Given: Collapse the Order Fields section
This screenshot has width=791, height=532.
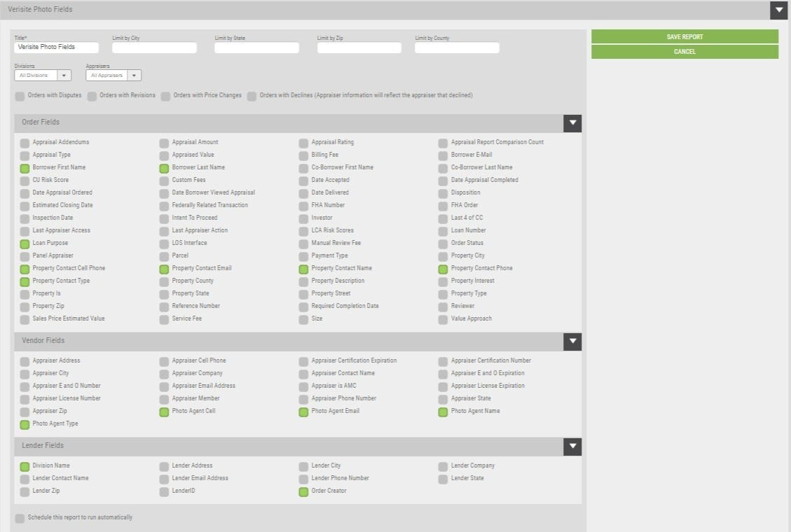Looking at the screenshot, I should (572, 123).
